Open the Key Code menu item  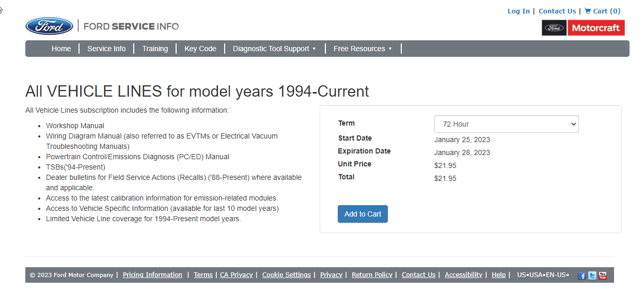[x=200, y=49]
